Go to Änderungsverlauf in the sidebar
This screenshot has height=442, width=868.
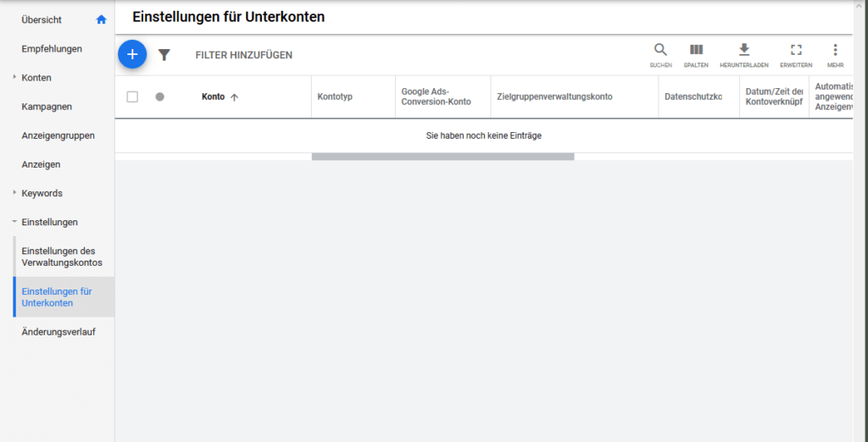point(58,332)
